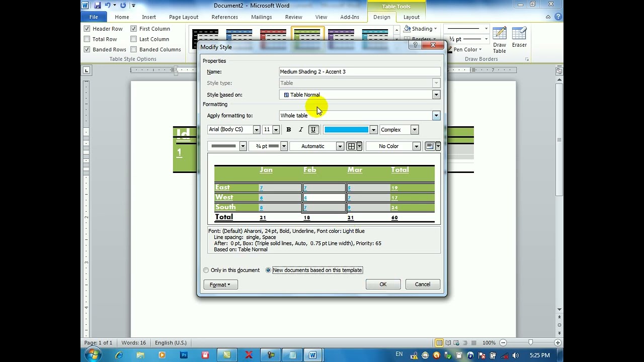Open dialog help question mark
Screen dimensions: 644x362
(415, 45)
